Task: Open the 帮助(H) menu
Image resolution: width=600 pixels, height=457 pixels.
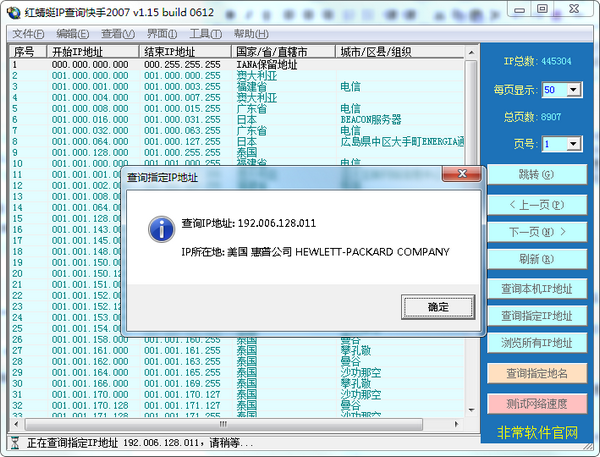Action: (250, 33)
